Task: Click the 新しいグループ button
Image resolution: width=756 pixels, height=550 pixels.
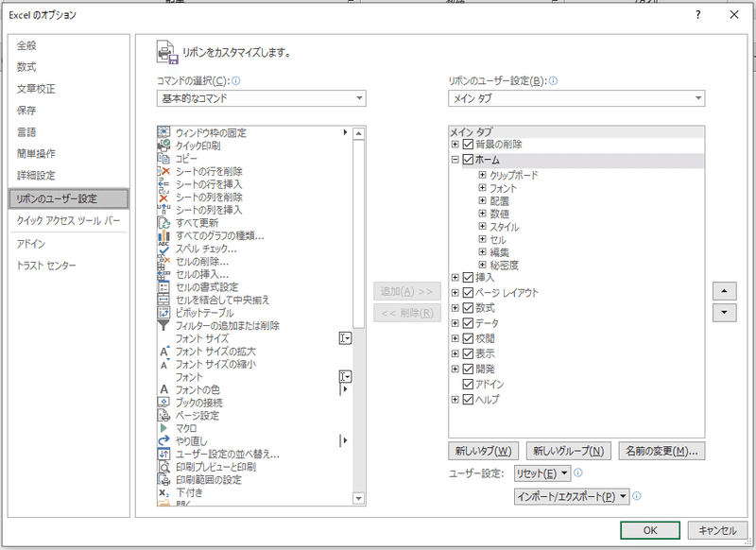Action: [569, 451]
